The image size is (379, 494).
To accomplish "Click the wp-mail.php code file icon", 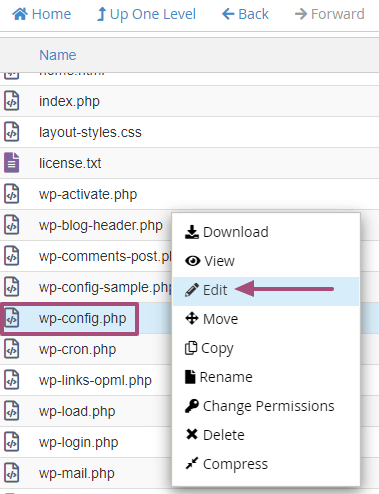I will pyautogui.click(x=12, y=473).
